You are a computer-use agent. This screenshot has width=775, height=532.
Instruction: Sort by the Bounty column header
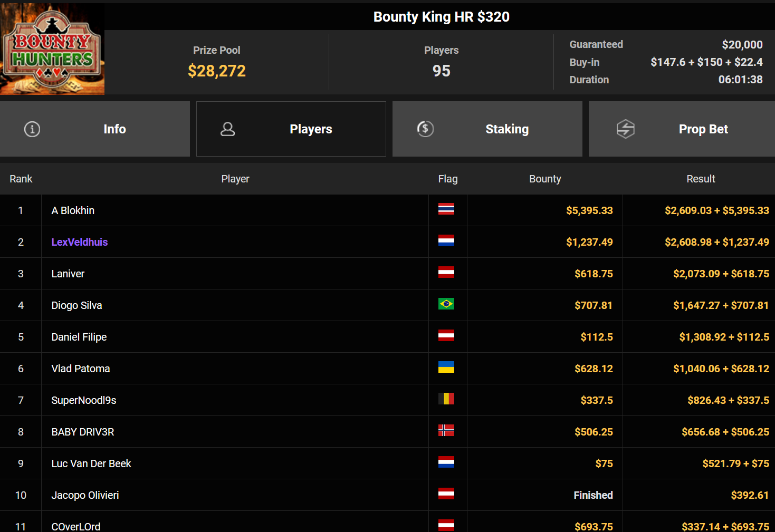tap(545, 179)
